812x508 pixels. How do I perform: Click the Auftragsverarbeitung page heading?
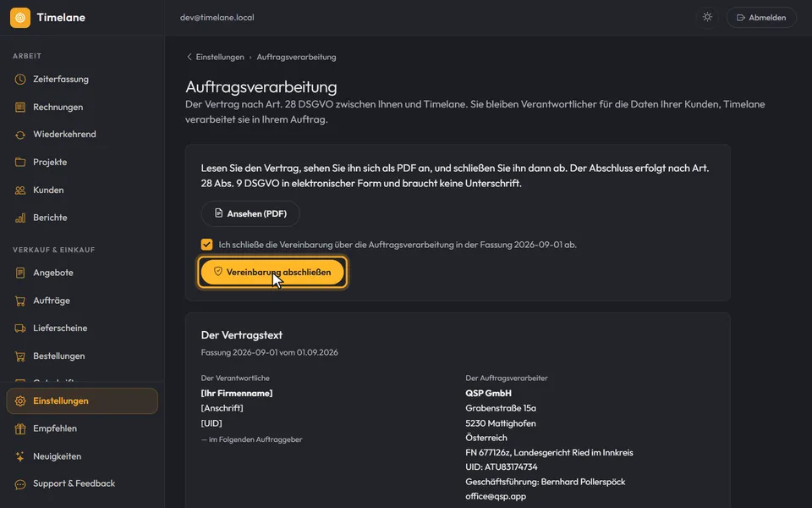[x=261, y=87]
